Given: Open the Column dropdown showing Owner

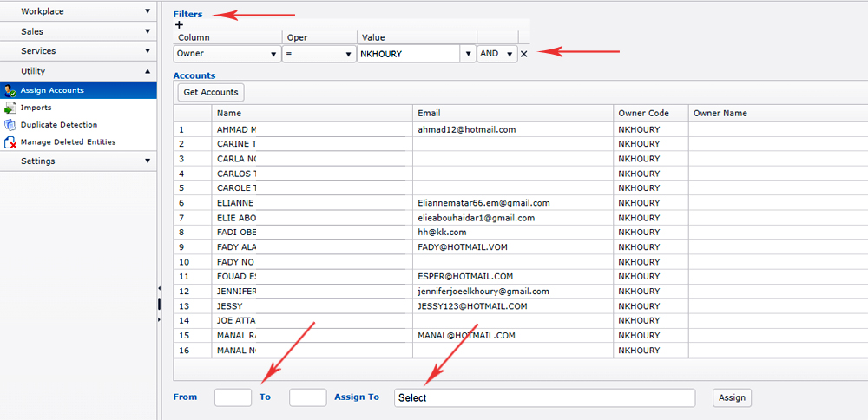Looking at the screenshot, I should click(226, 54).
